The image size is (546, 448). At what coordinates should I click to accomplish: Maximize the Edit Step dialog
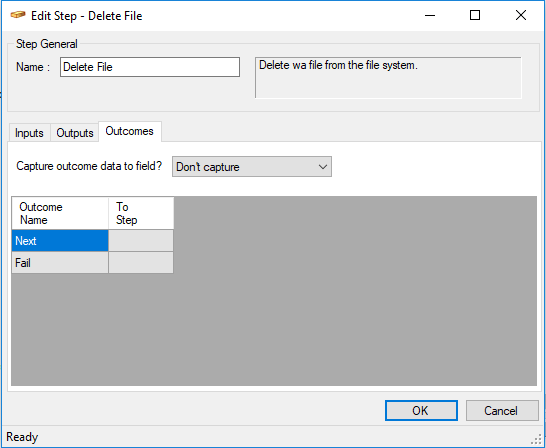[475, 15]
